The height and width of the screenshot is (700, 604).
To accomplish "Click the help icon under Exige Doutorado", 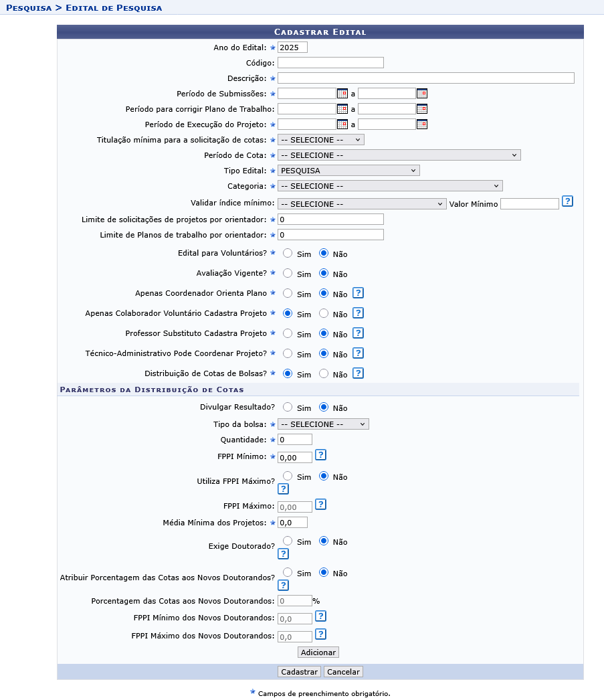I will click(x=283, y=553).
